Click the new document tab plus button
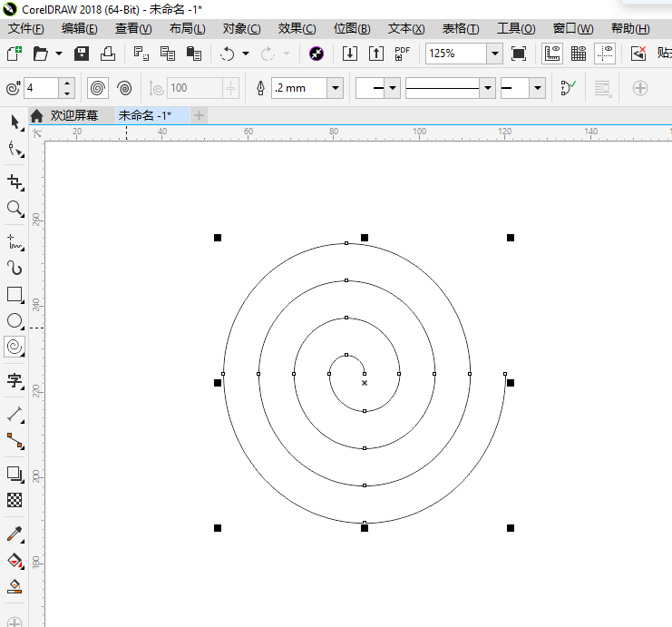This screenshot has width=672, height=627. [x=200, y=115]
